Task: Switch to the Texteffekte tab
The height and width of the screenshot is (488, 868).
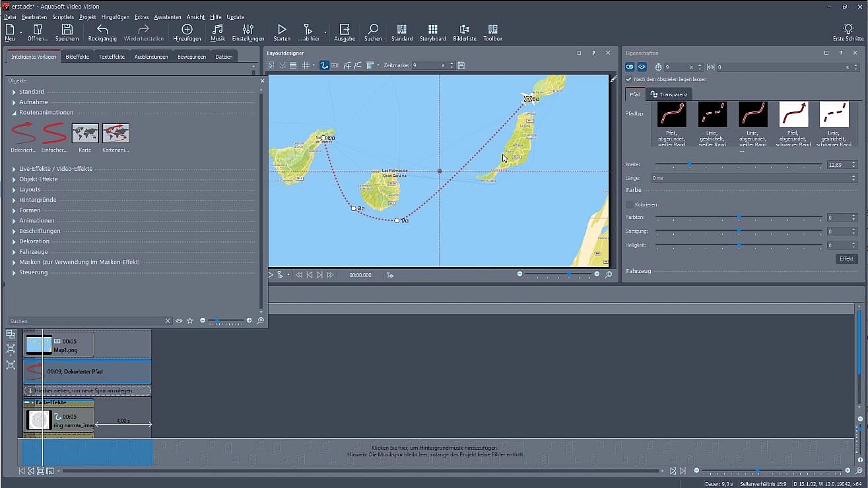Action: coord(112,57)
